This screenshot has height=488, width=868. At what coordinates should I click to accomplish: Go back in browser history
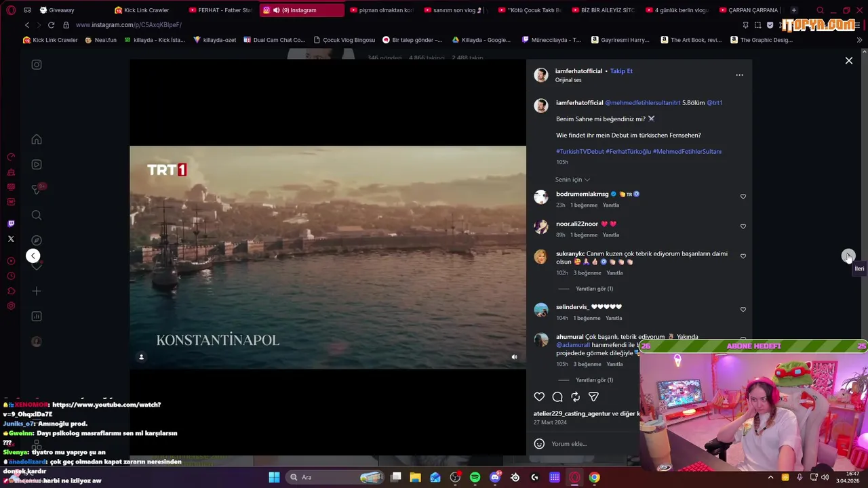point(27,25)
